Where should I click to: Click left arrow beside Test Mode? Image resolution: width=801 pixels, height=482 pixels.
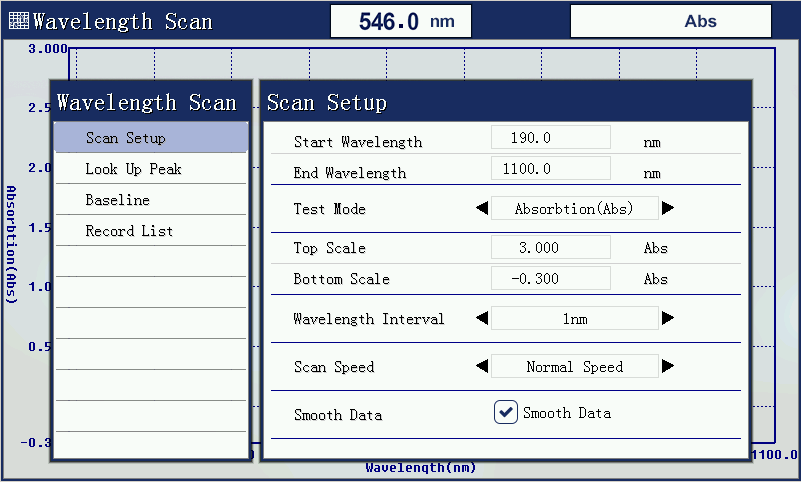[482, 209]
